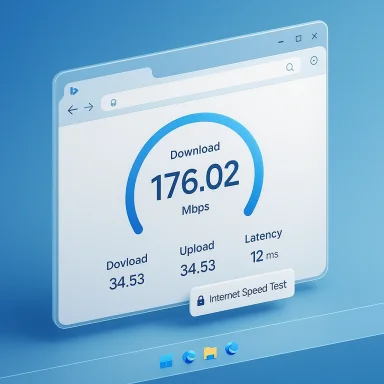Click the 34.53 value under Dovload
This screenshot has width=384, height=384.
tap(127, 282)
